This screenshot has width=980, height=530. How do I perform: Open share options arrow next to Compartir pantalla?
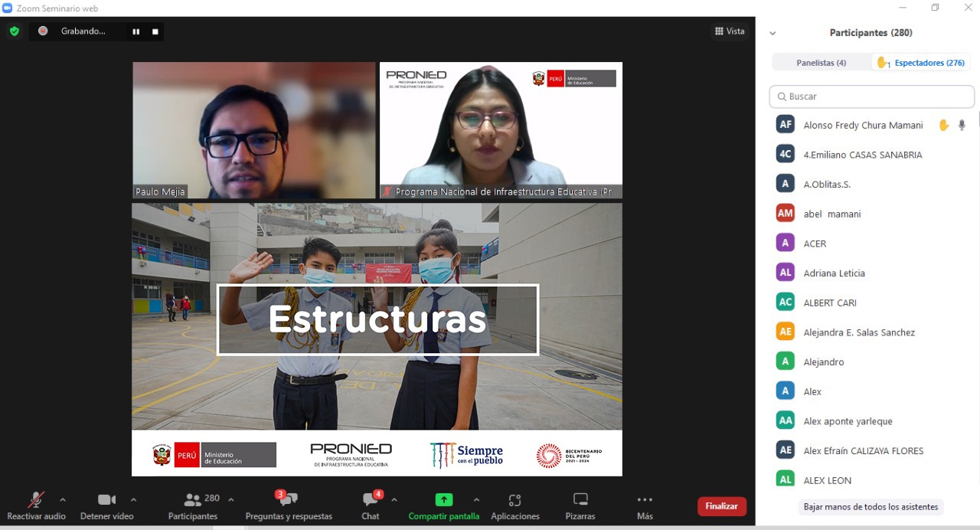pyautogui.click(x=476, y=500)
